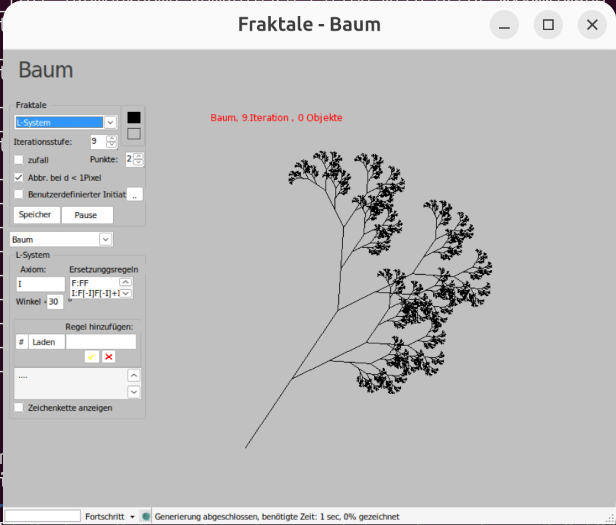Image resolution: width=616 pixels, height=525 pixels.
Task: Click the '#' button in rule row
Action: point(21,342)
